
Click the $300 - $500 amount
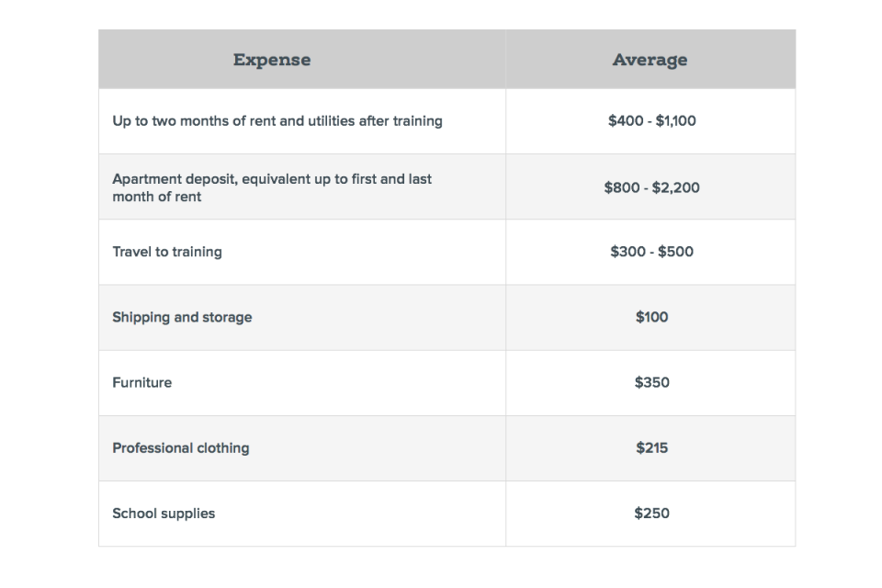coord(651,252)
